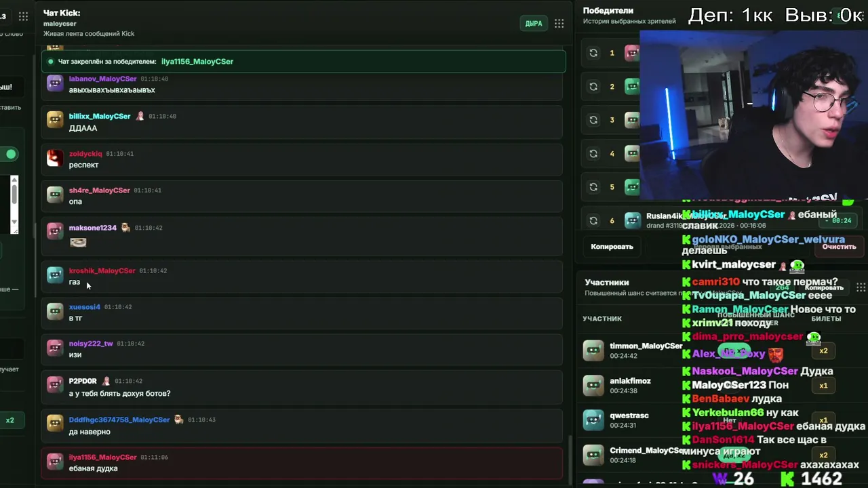Click maksone1234's pink chat avatar

pyautogui.click(x=55, y=232)
